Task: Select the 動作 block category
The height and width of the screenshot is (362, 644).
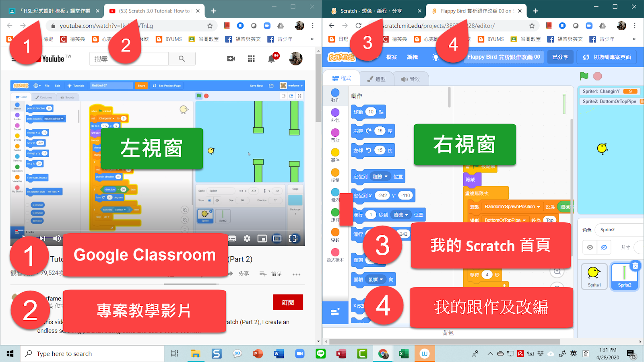Action: click(335, 95)
